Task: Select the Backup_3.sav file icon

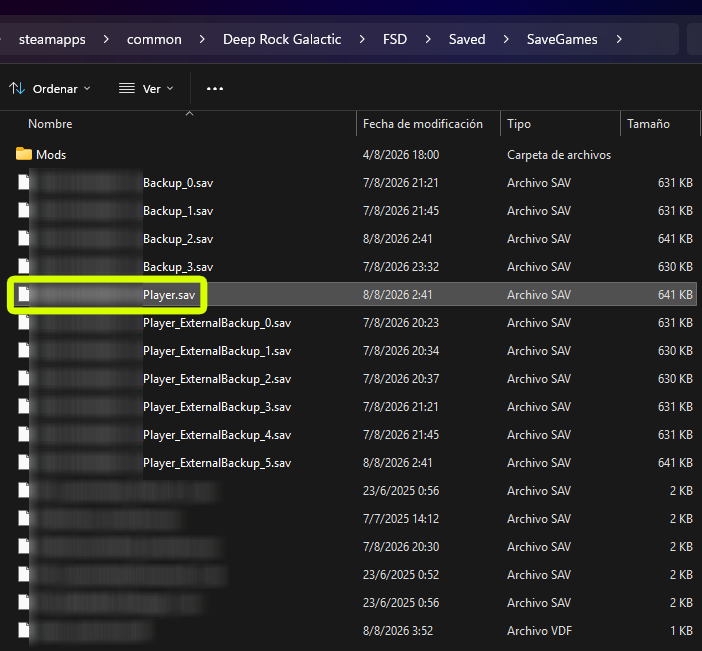Action: point(24,266)
